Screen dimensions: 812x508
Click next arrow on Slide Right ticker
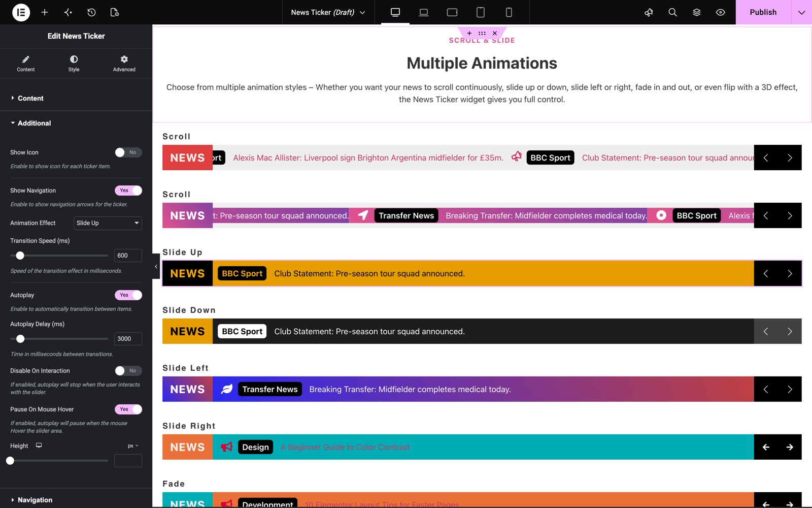pyautogui.click(x=790, y=447)
